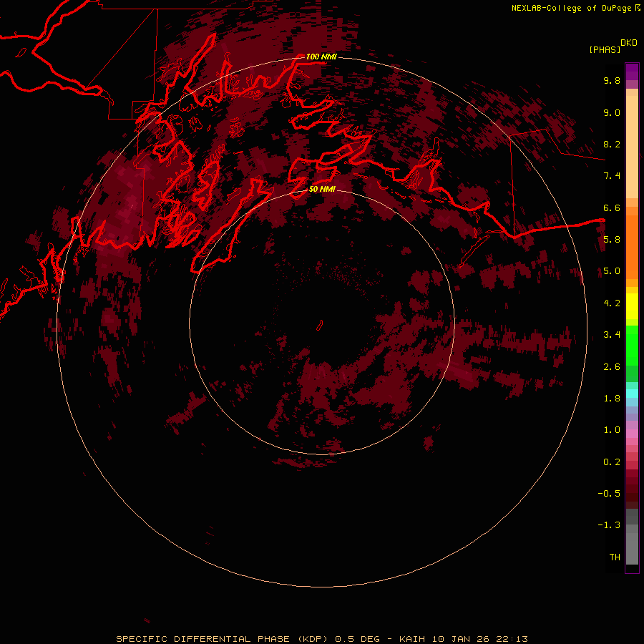This screenshot has height=644, width=644.
Task: Click the 4.2 scale value
Action: click(612, 303)
